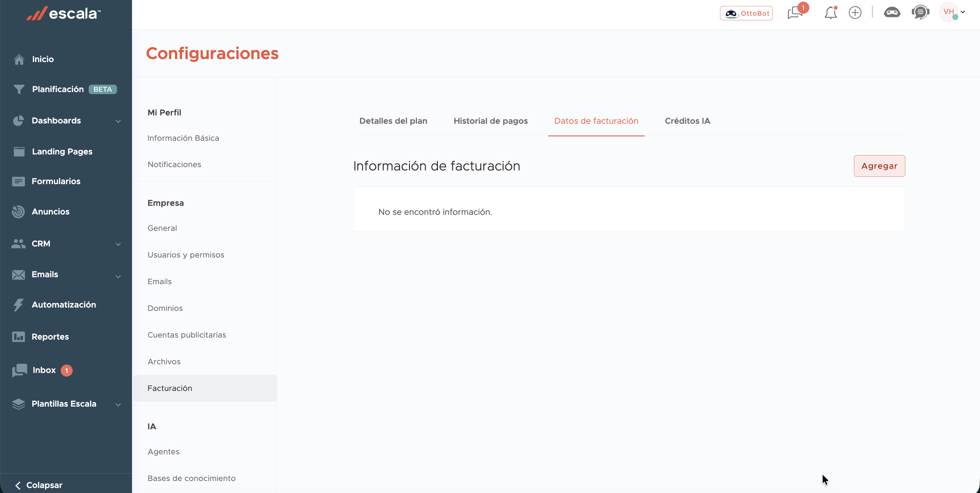This screenshot has width=980, height=493.
Task: Click the Automatización lightning bolt icon
Action: (18, 305)
